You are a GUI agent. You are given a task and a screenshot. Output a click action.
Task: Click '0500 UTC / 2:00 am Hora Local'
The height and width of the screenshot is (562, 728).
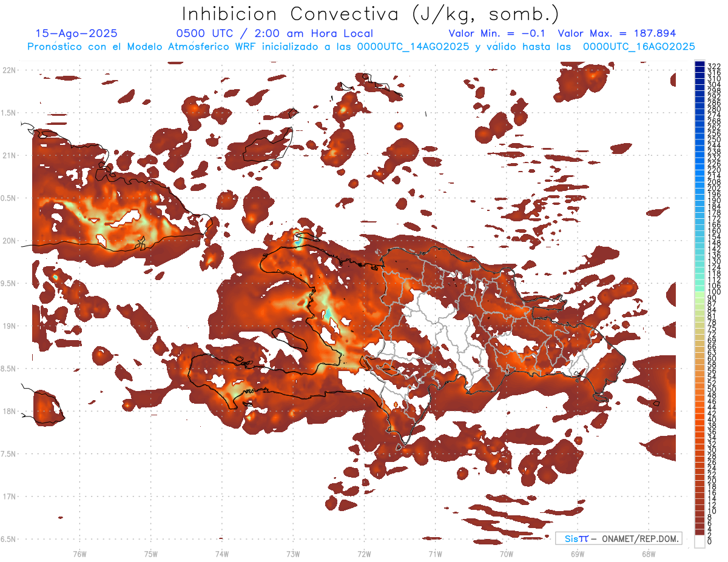click(x=274, y=34)
